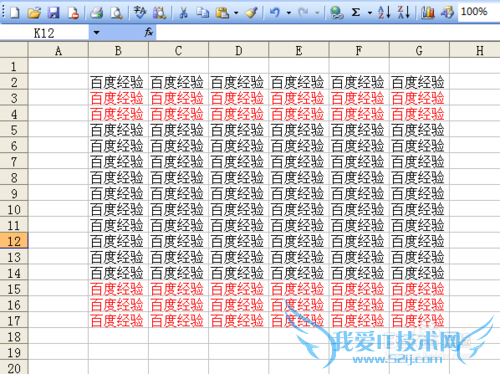
Task: Launch the Chart Wizard icon
Action: pyautogui.click(x=428, y=13)
